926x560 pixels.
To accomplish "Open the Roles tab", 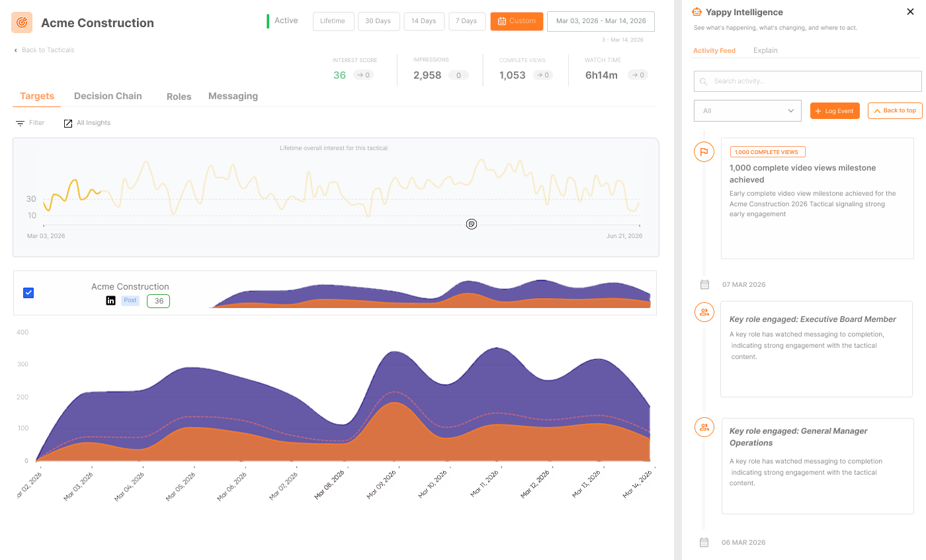I will tap(179, 97).
